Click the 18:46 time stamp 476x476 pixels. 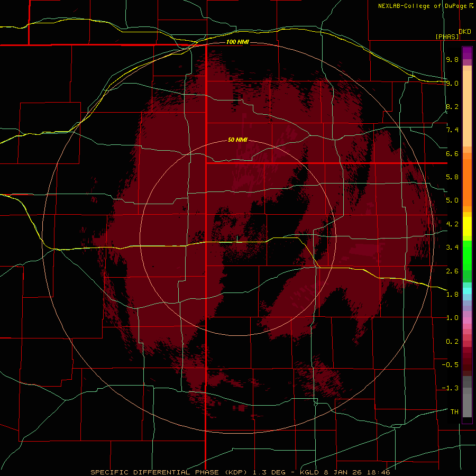click(x=379, y=472)
